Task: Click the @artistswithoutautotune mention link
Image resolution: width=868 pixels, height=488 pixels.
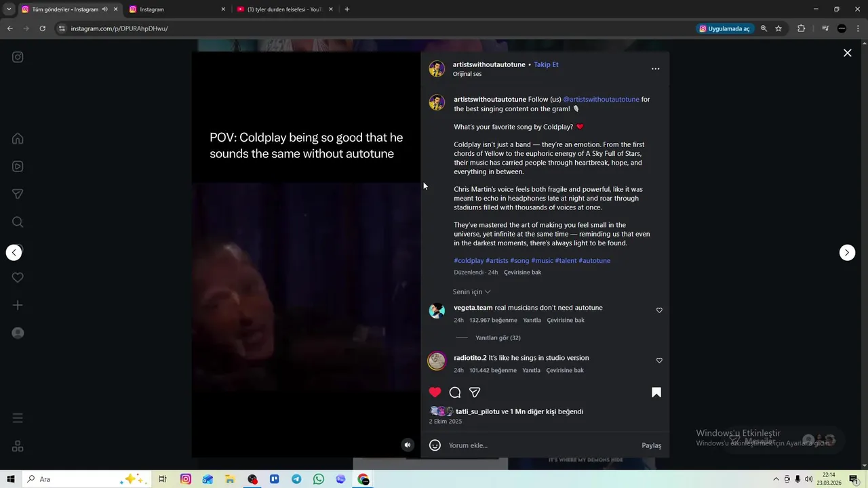Action: point(601,99)
